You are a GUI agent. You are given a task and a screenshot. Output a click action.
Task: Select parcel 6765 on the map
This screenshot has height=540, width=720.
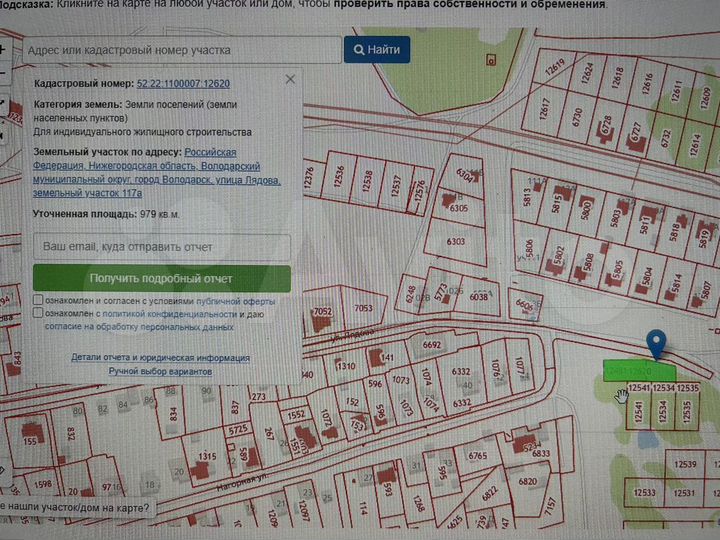(478, 456)
